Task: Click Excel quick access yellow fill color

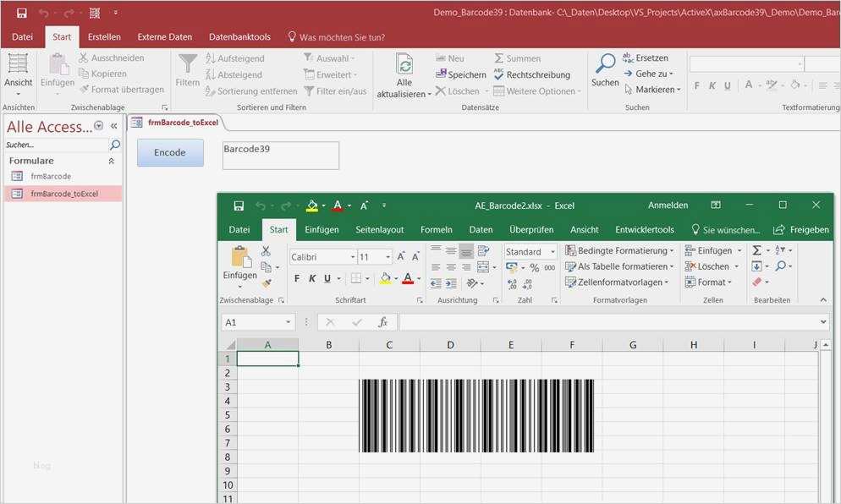Action: tap(312, 205)
